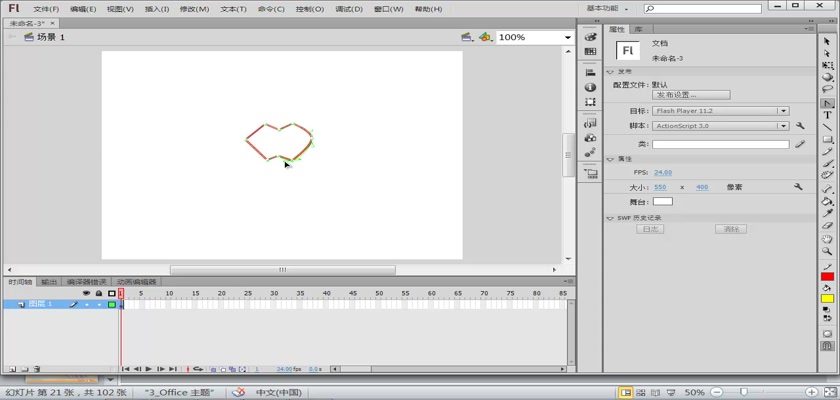This screenshot has height=400, width=840.
Task: Open the 修改(M) menu
Action: pyautogui.click(x=194, y=9)
